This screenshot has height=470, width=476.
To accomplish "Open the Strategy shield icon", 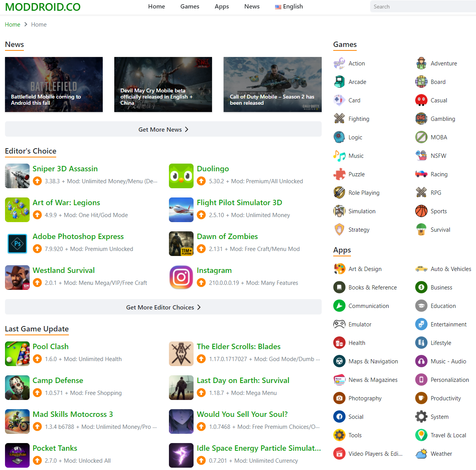I will [x=339, y=229].
